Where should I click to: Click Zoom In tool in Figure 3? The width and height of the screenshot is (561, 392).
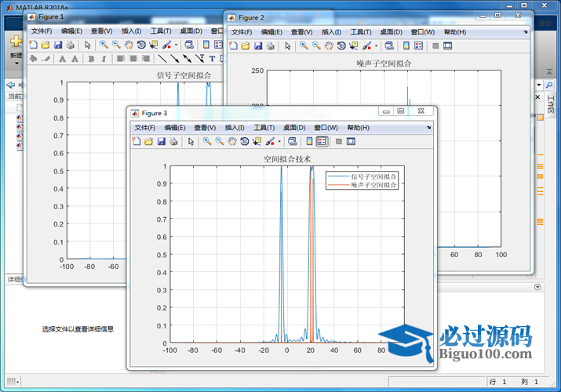[x=207, y=141]
